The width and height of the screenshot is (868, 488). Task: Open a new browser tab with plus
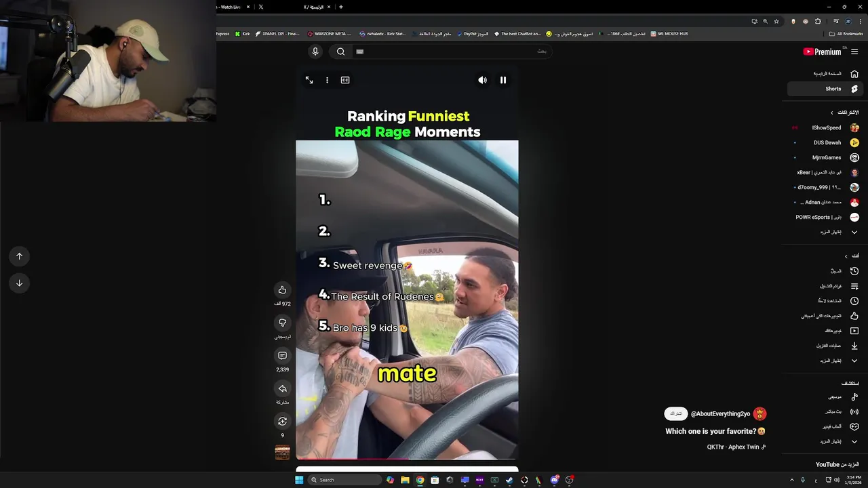[x=341, y=7]
